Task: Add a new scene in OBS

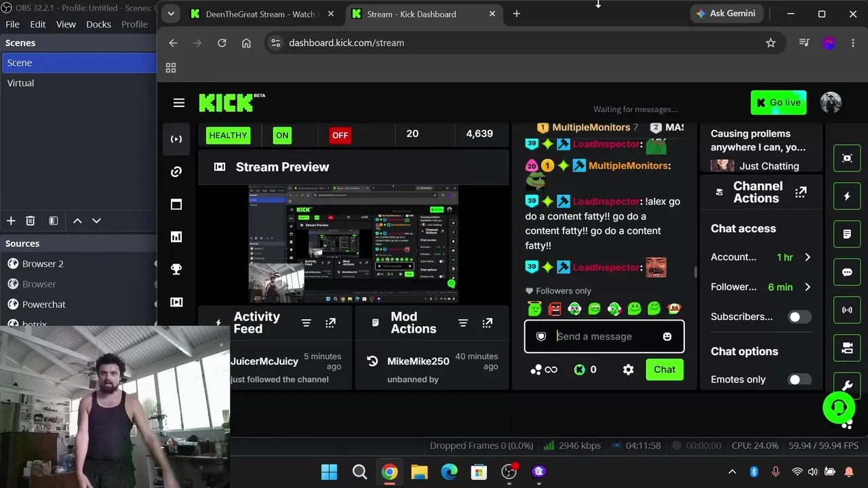Action: (x=11, y=220)
